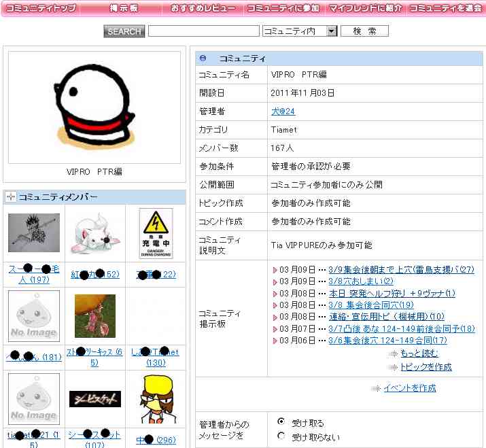The width and height of the screenshot is (486, 448).
Task: Select the 受け取る radio button
Action: [x=281, y=422]
